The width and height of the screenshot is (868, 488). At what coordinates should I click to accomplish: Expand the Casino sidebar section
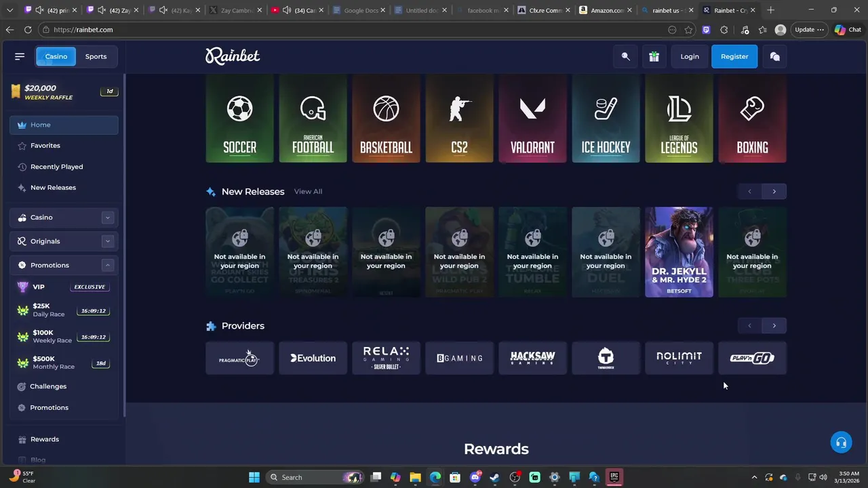tap(107, 218)
